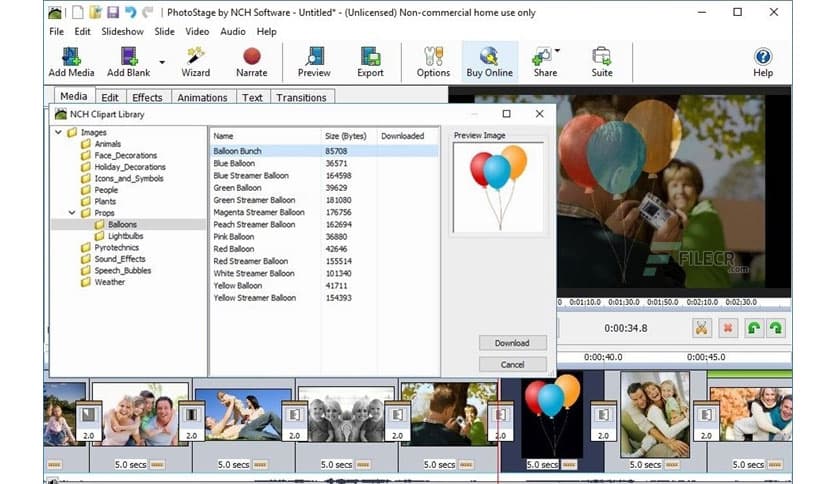Viewport: 836px width, 484px height.
Task: Click the new project icon in title bar
Action: click(78, 12)
